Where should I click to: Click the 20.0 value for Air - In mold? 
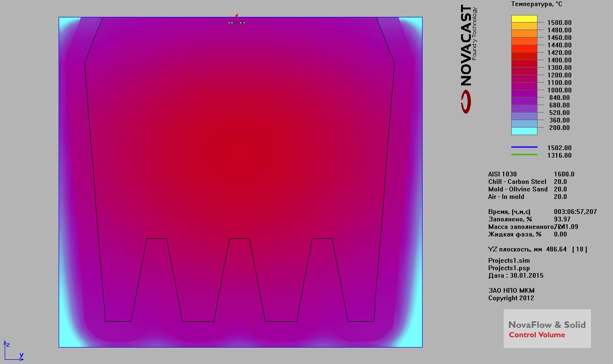(x=560, y=197)
